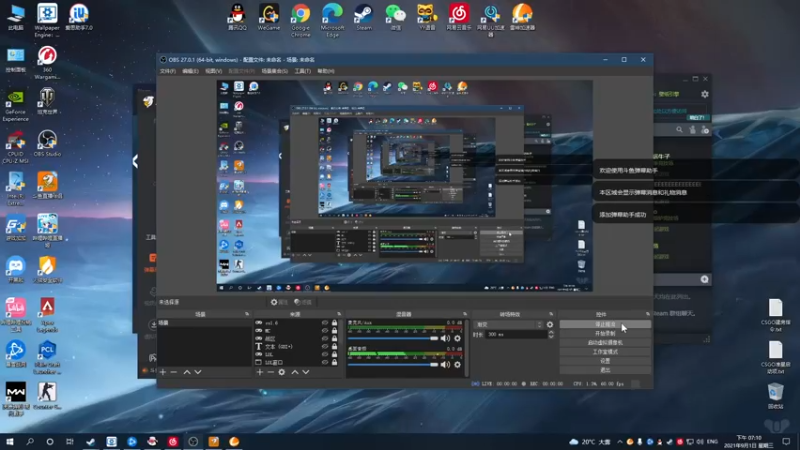The image size is (800, 450).
Task: Remove the selected source with the minus icon
Action: 270,372
